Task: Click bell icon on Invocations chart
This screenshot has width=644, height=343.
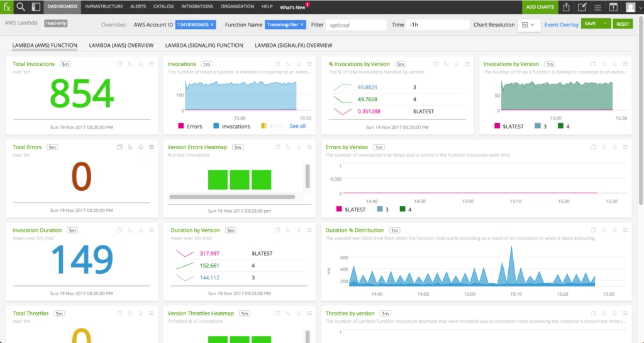Action: (x=299, y=64)
